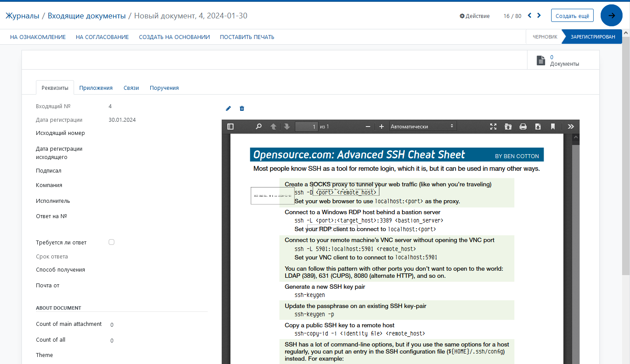The height and width of the screenshot is (364, 630).
Task: Print the PDF document
Action: (x=523, y=127)
